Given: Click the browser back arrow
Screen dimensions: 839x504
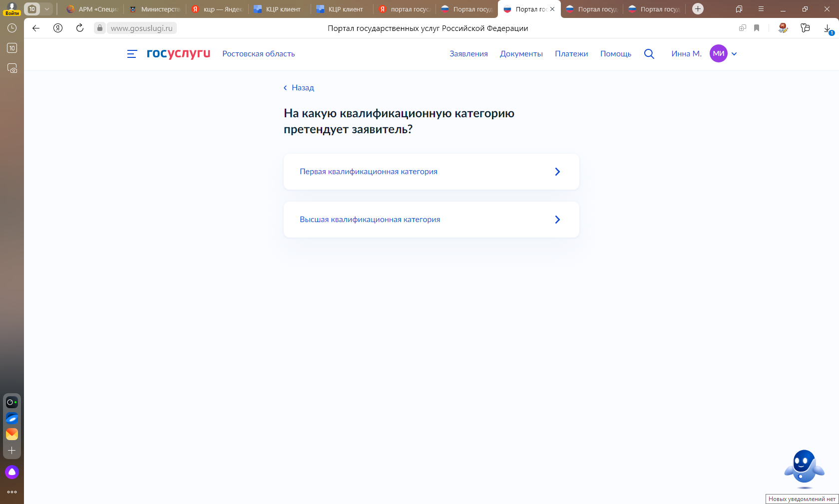Looking at the screenshot, I should tap(36, 28).
